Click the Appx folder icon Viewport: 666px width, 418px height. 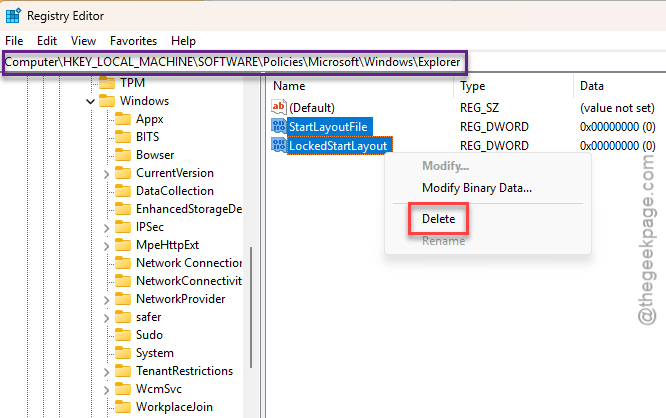123,119
